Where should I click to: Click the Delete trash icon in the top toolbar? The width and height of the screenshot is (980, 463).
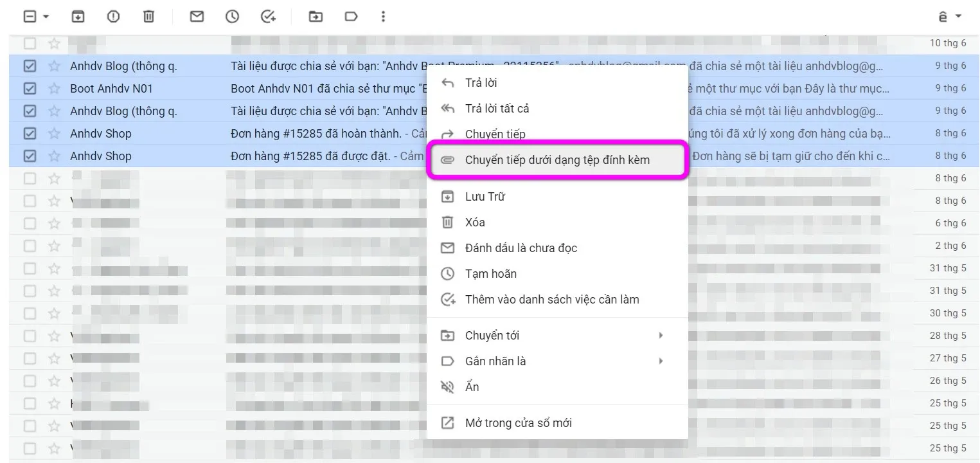tap(148, 17)
